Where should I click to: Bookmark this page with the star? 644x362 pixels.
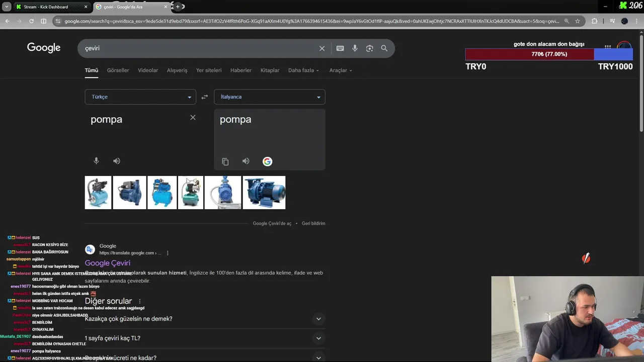(x=578, y=21)
